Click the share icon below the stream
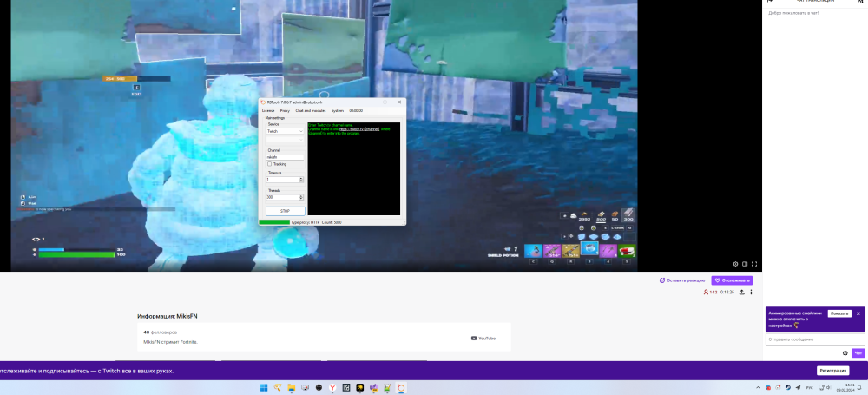Viewport: 868px width, 395px height. (741, 293)
